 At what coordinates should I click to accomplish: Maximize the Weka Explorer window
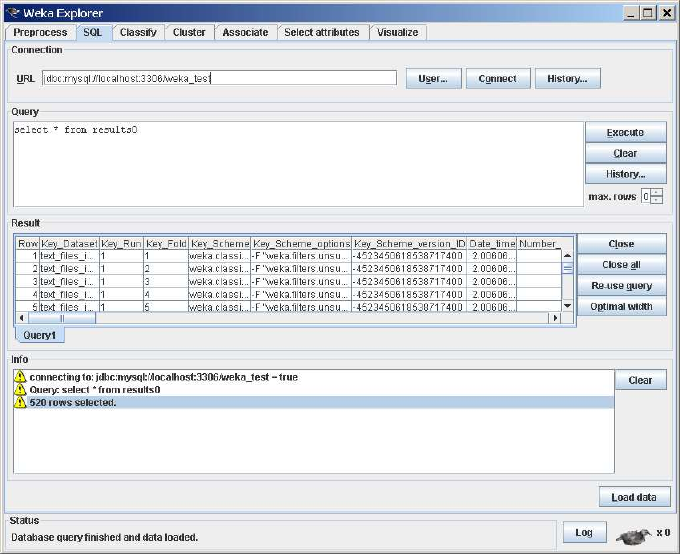point(648,13)
